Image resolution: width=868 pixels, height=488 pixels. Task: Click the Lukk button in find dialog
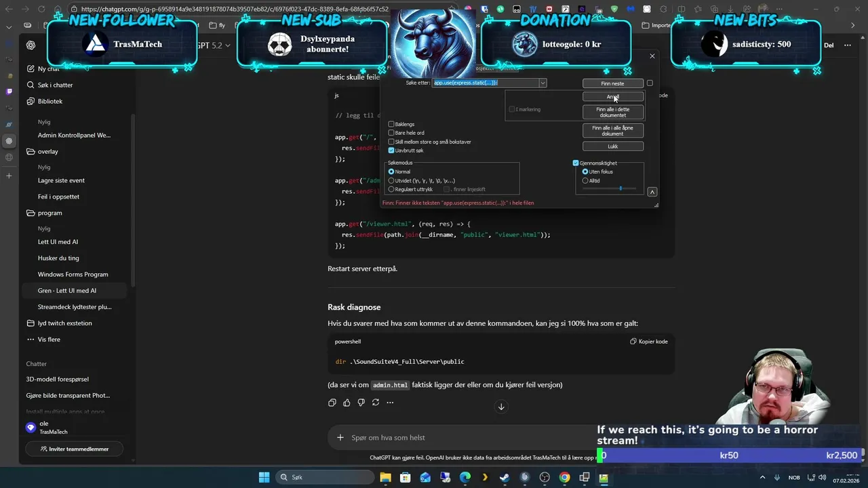612,146
